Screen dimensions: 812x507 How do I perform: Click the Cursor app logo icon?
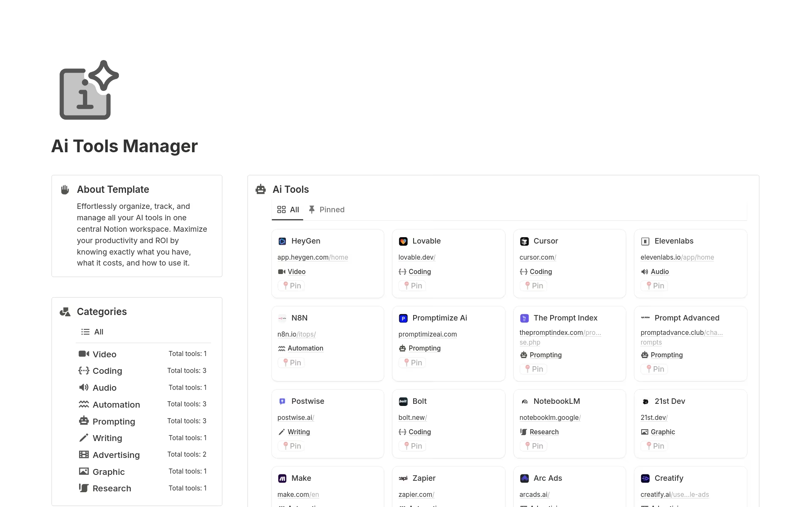coord(524,241)
